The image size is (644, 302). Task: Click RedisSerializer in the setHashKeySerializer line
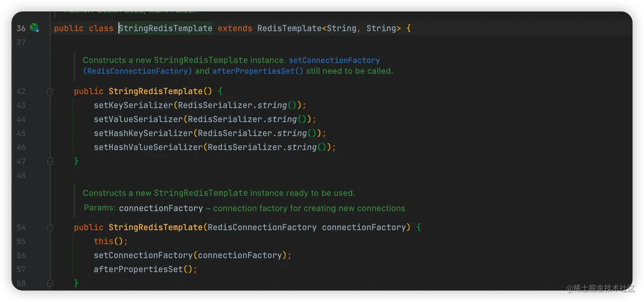tap(235, 133)
